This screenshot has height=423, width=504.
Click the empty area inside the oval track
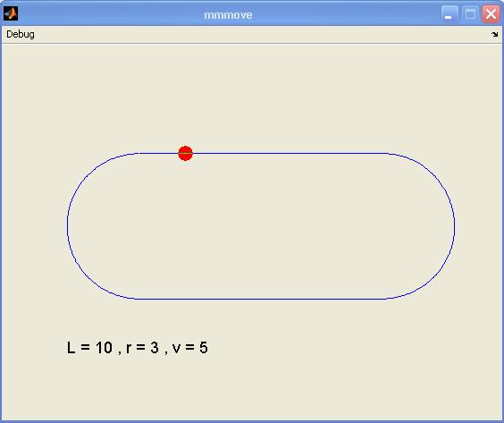pos(261,226)
